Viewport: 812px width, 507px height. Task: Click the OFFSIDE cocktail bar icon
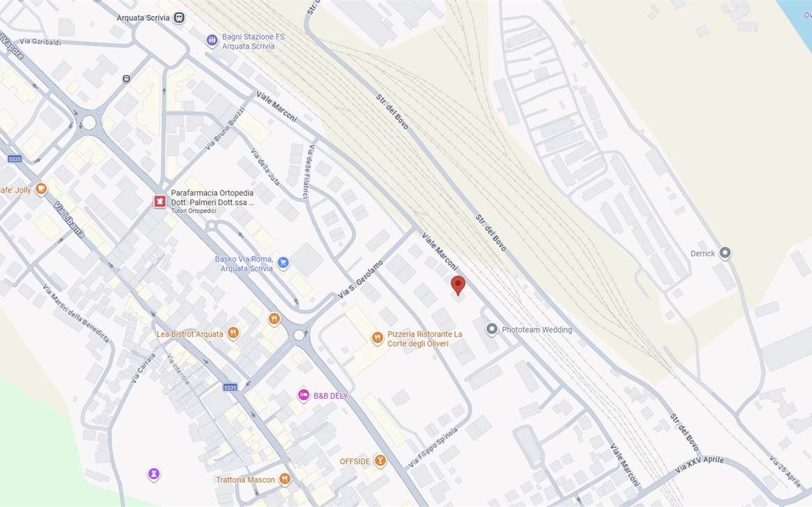point(380,461)
